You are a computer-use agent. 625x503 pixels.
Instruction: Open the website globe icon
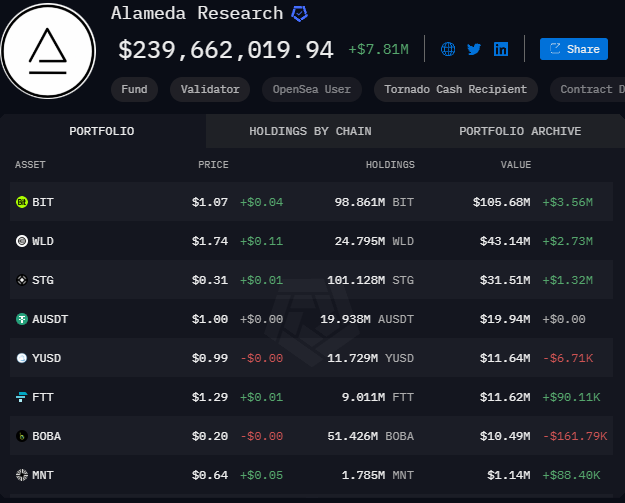tap(448, 49)
